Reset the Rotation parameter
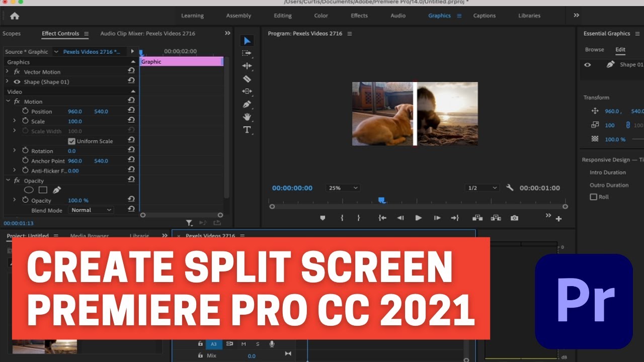The height and width of the screenshot is (362, 644). (x=131, y=150)
